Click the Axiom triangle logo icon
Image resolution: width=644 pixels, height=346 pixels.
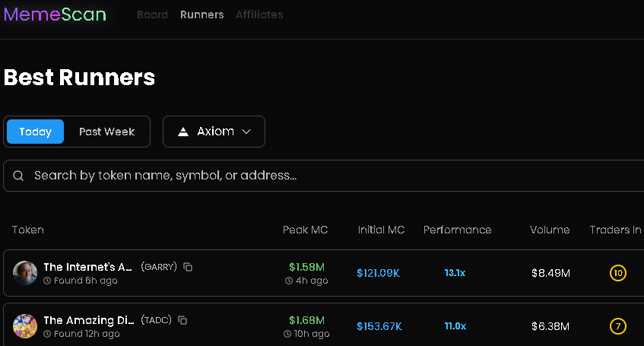point(183,132)
